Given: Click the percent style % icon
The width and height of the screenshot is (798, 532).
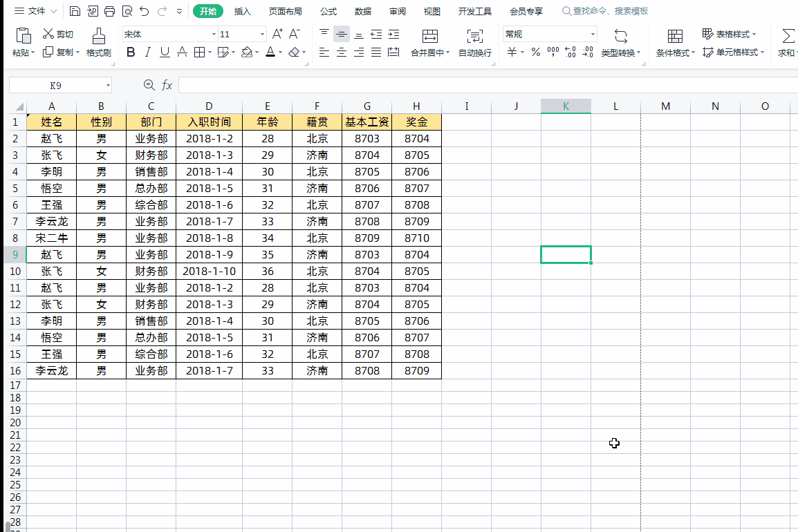Looking at the screenshot, I should point(535,50).
